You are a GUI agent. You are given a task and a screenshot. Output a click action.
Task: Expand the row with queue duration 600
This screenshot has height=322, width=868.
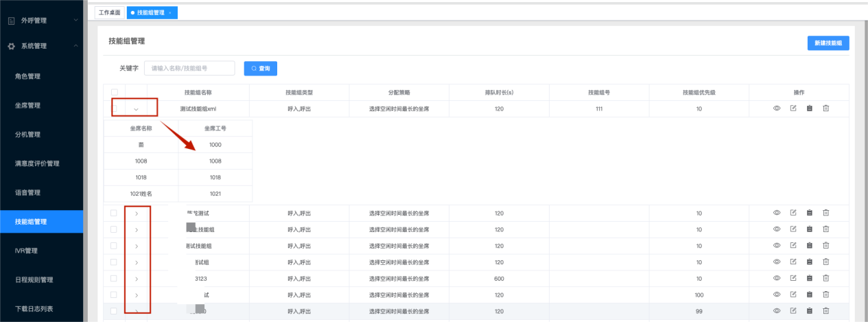[137, 278]
